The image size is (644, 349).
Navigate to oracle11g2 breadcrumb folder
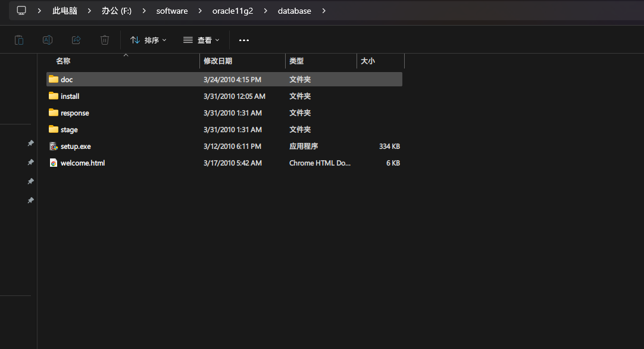click(x=233, y=11)
